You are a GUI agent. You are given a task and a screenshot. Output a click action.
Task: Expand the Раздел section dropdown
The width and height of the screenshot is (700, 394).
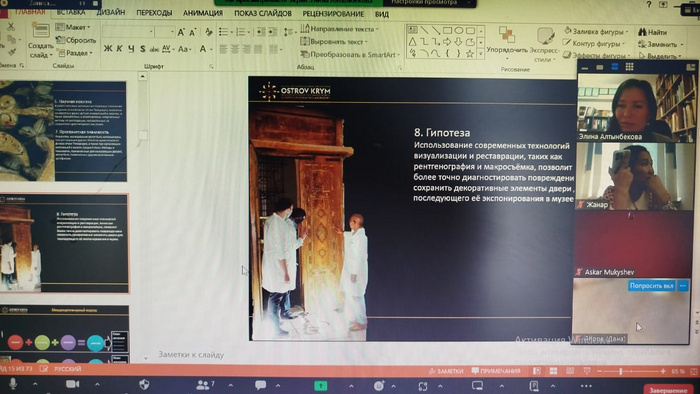point(75,53)
